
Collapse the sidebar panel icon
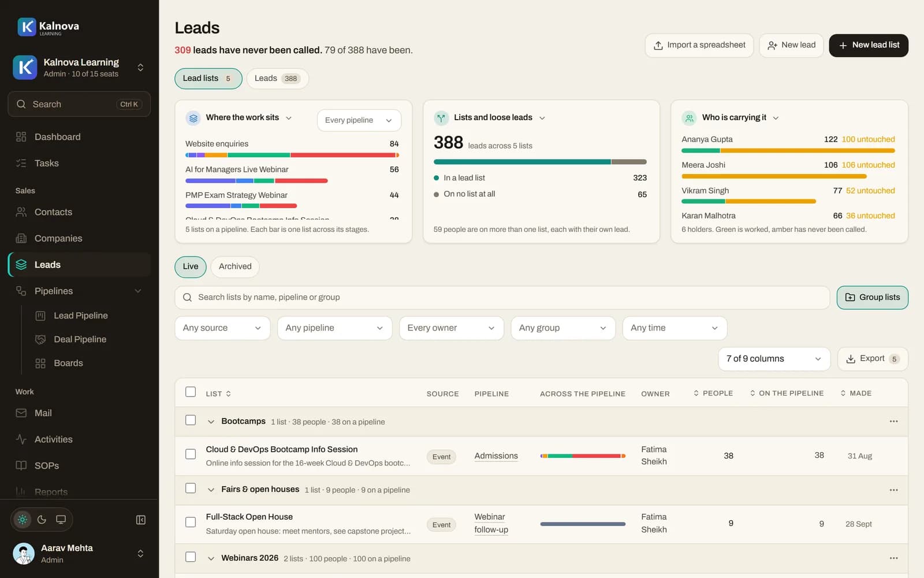141,520
